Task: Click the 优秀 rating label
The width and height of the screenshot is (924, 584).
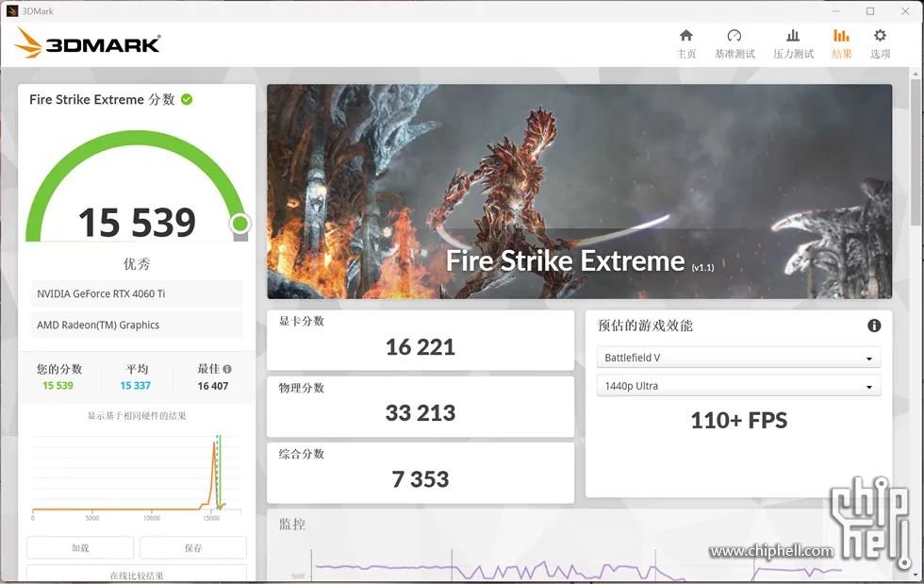Action: [x=137, y=263]
